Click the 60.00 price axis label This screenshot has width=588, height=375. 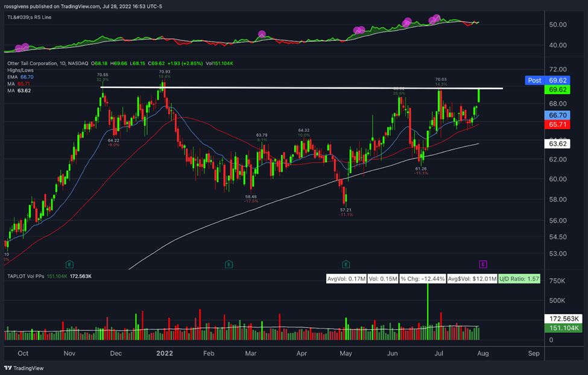point(558,179)
